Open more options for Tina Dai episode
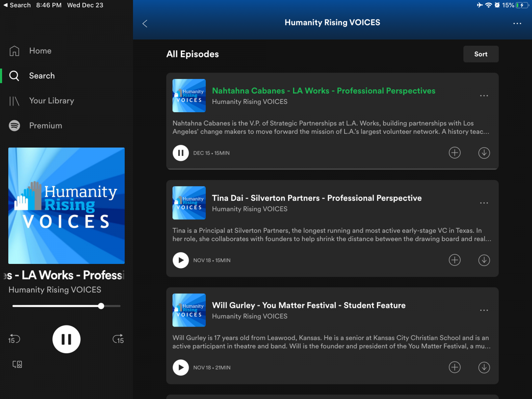The image size is (532, 399). (x=484, y=203)
